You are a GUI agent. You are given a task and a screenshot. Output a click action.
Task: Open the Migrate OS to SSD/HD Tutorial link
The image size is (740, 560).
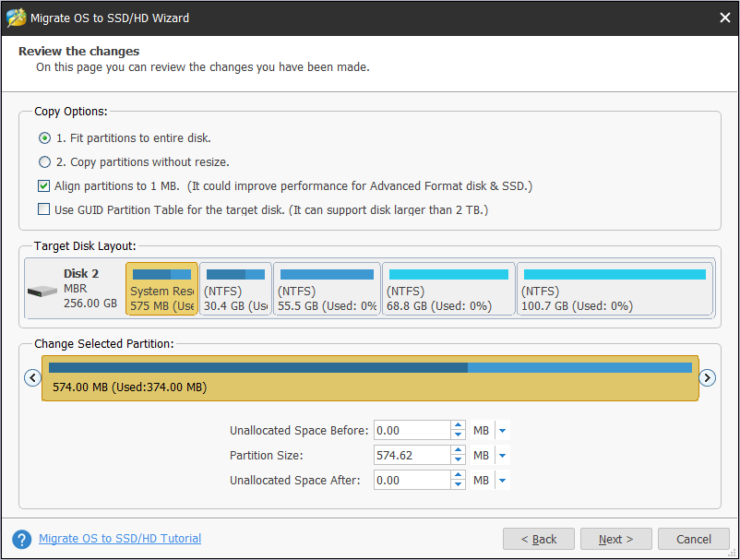click(x=119, y=539)
